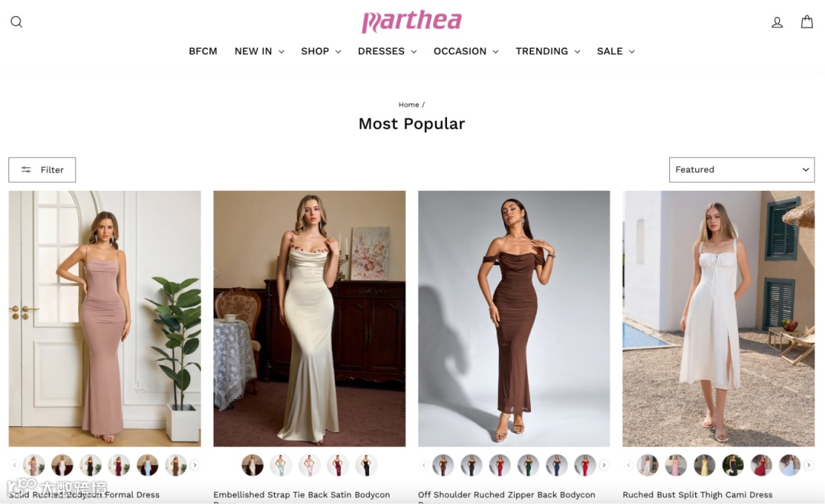The height and width of the screenshot is (504, 825).
Task: Open the account profile icon
Action: (777, 22)
